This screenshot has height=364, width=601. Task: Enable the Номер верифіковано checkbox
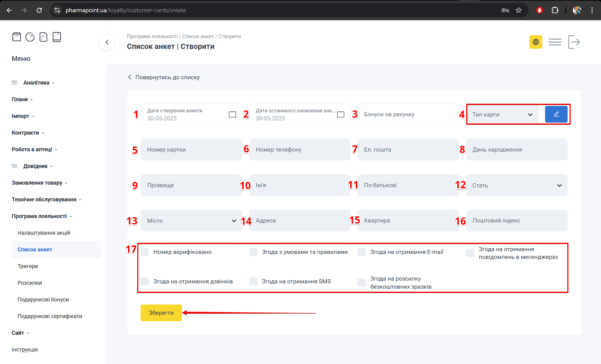click(144, 252)
